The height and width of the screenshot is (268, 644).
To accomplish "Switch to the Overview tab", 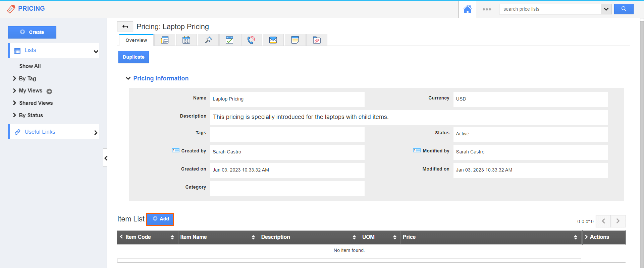I will [x=136, y=40].
